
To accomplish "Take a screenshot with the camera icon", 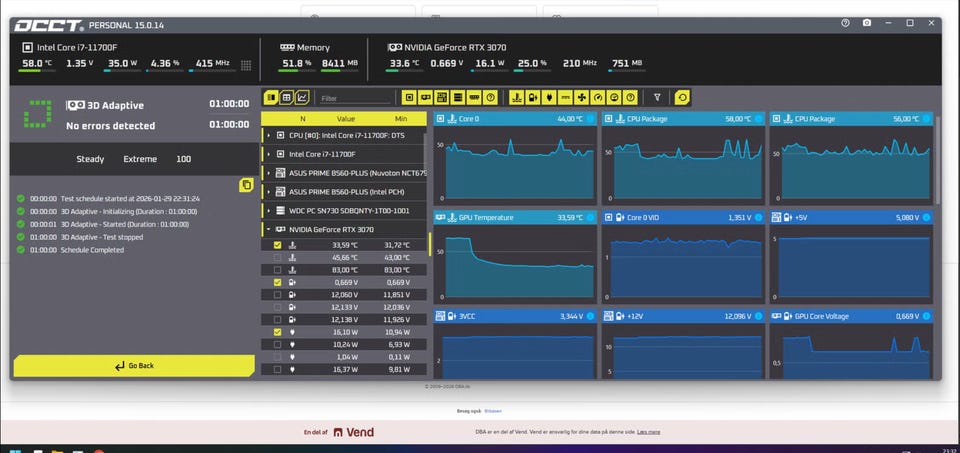I will pos(867,23).
